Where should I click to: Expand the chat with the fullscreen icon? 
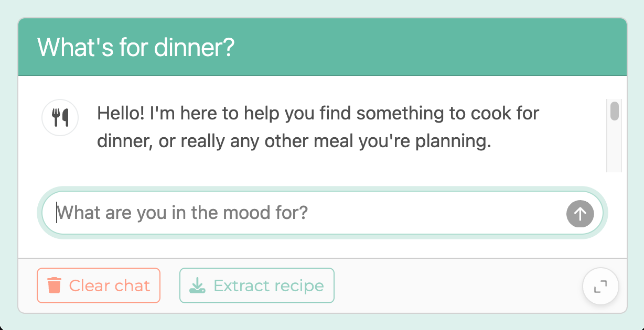[600, 287]
